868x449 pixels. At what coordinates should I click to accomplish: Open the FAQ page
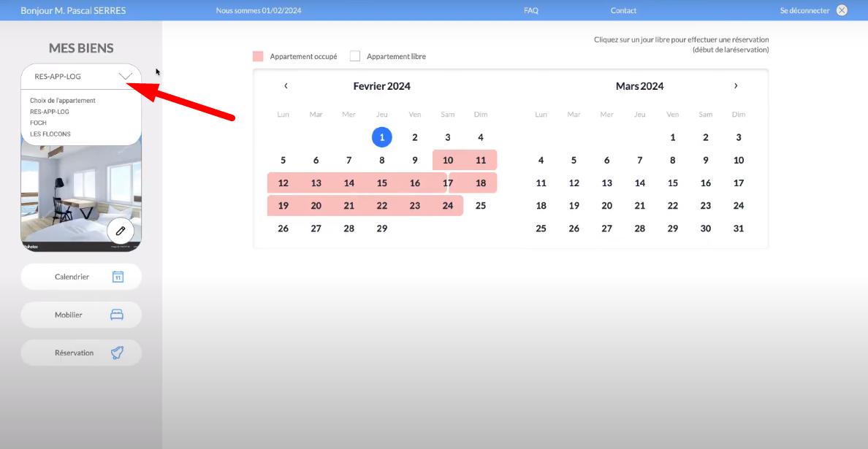531,10
